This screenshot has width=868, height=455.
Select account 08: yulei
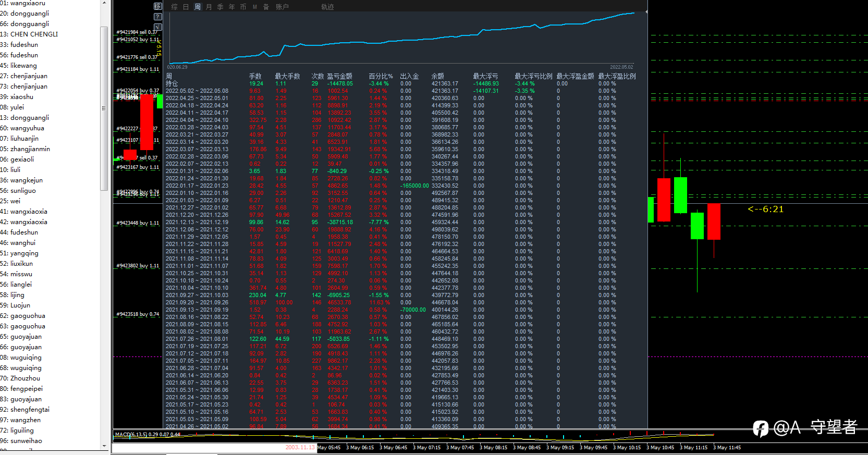(x=12, y=107)
